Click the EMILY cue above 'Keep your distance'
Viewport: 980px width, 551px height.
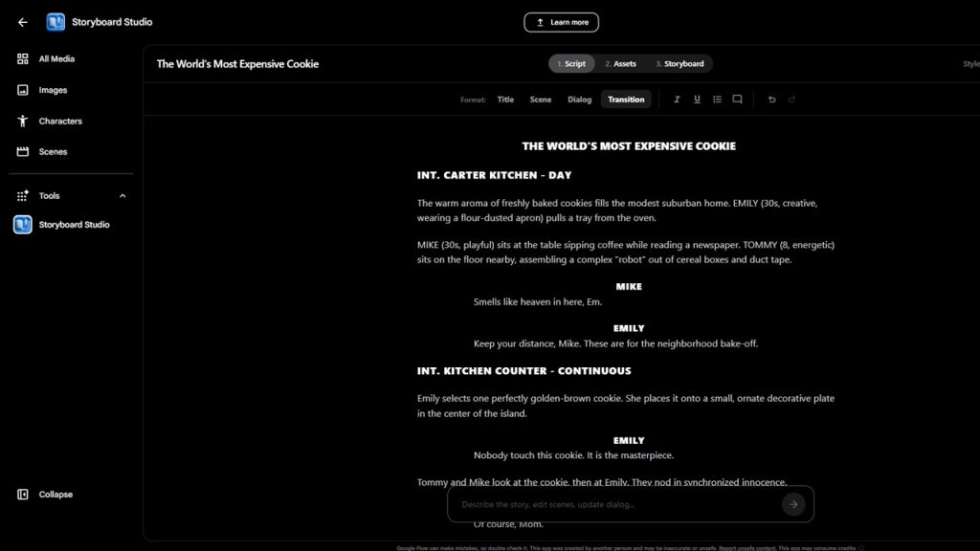click(x=629, y=329)
